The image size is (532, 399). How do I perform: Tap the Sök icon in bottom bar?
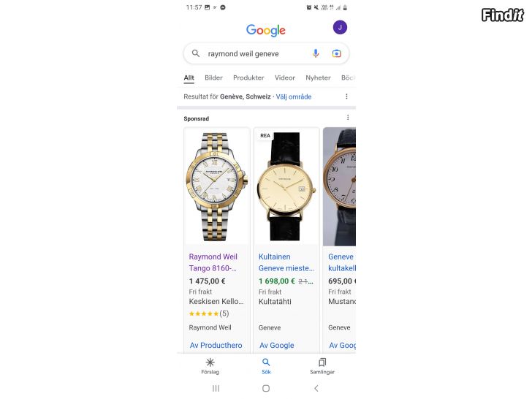click(266, 362)
